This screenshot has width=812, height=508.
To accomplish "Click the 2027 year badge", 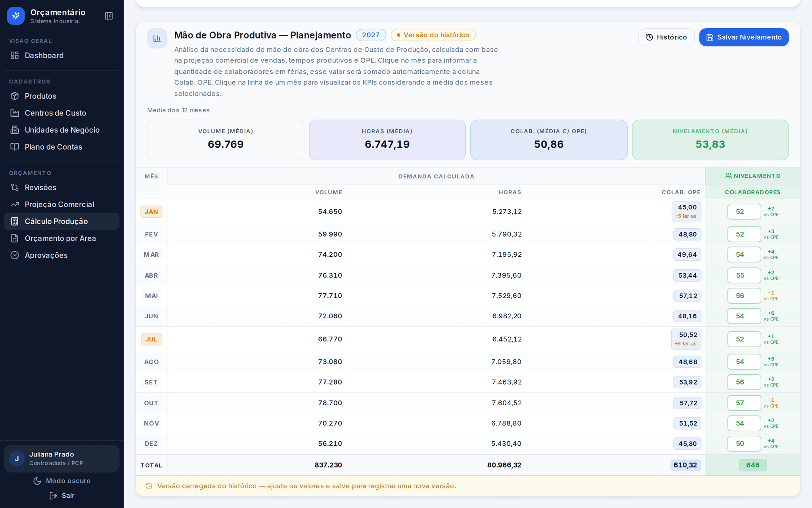I will pyautogui.click(x=371, y=35).
